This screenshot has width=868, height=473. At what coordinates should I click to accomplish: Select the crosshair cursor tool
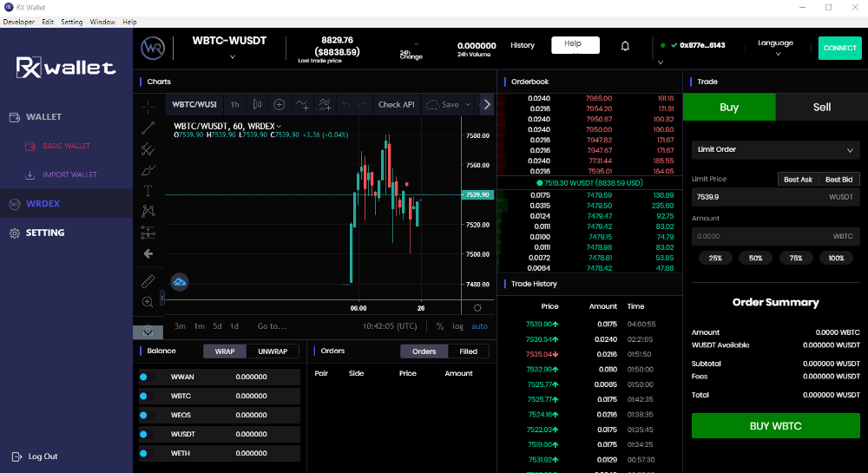pyautogui.click(x=148, y=106)
